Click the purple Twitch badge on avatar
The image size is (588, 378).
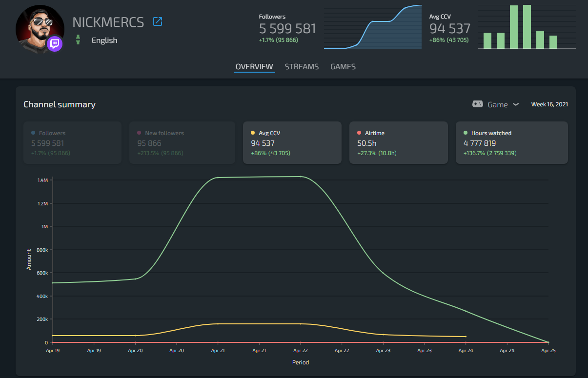(55, 44)
